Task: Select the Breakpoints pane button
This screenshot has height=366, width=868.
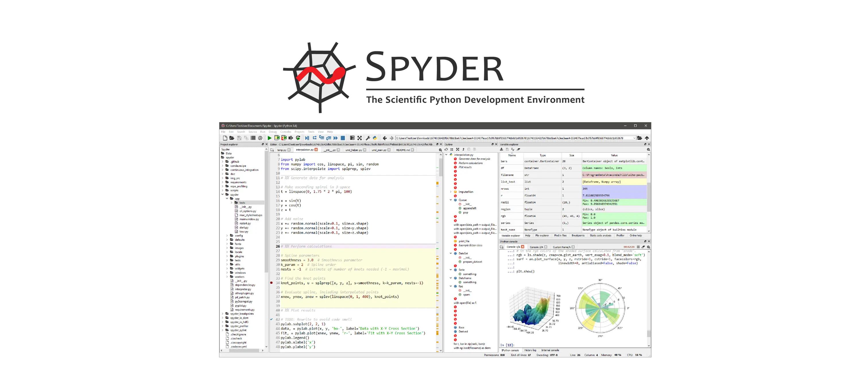Action: (578, 235)
